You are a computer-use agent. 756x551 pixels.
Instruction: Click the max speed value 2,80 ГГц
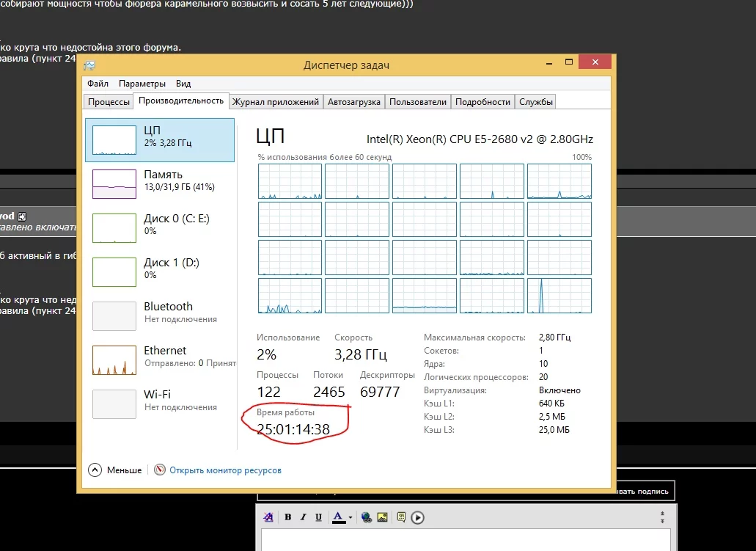tap(554, 337)
